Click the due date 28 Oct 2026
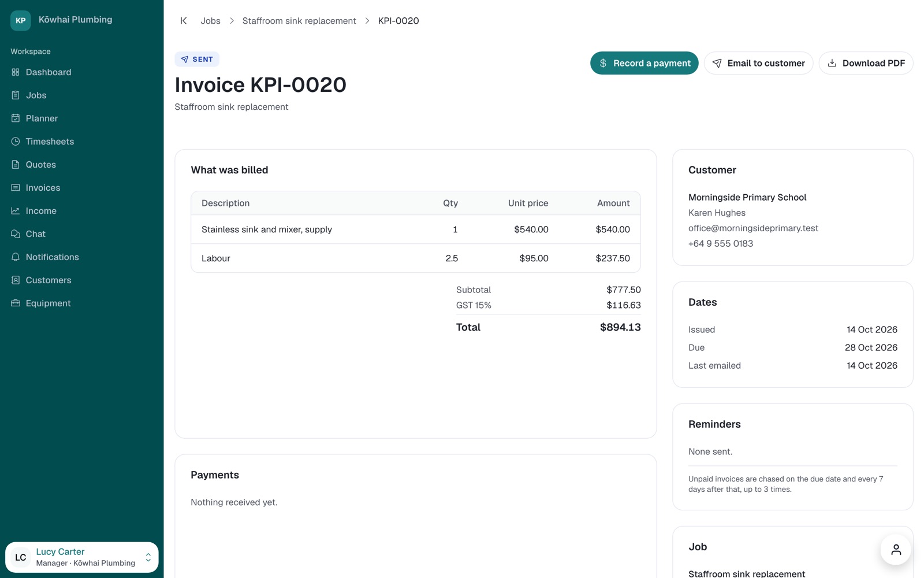 871,347
